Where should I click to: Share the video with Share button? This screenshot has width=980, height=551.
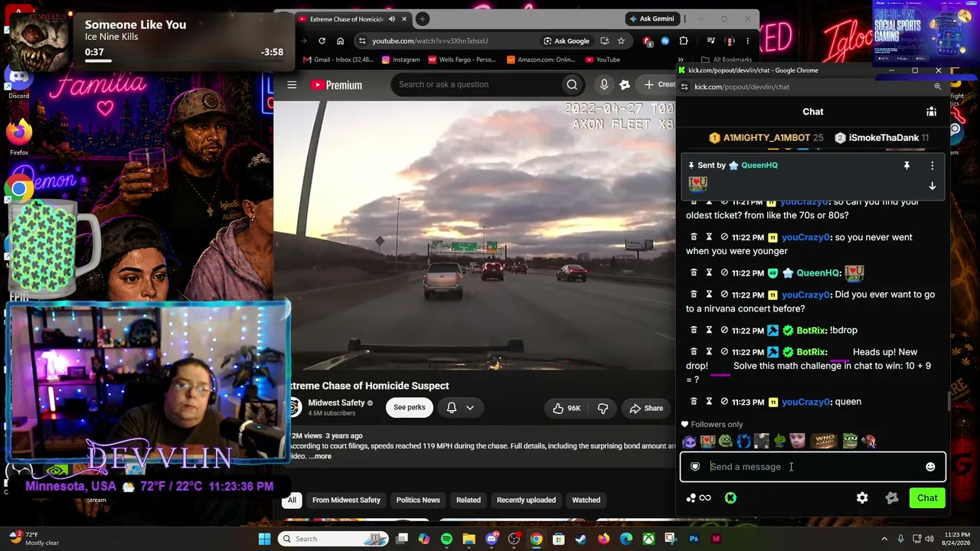tap(646, 408)
